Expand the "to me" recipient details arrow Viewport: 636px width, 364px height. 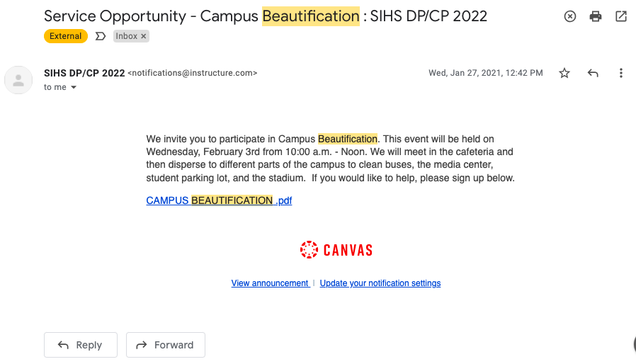(x=74, y=88)
